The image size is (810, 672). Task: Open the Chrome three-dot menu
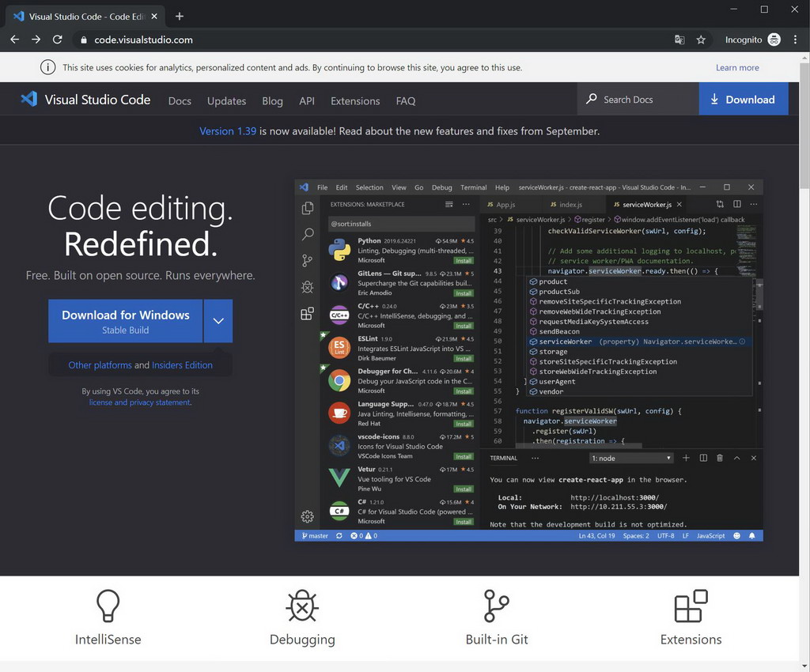(x=795, y=40)
